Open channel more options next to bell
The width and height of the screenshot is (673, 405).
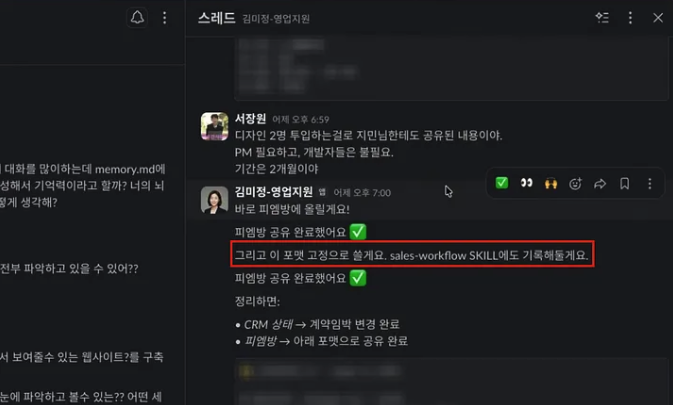(164, 18)
